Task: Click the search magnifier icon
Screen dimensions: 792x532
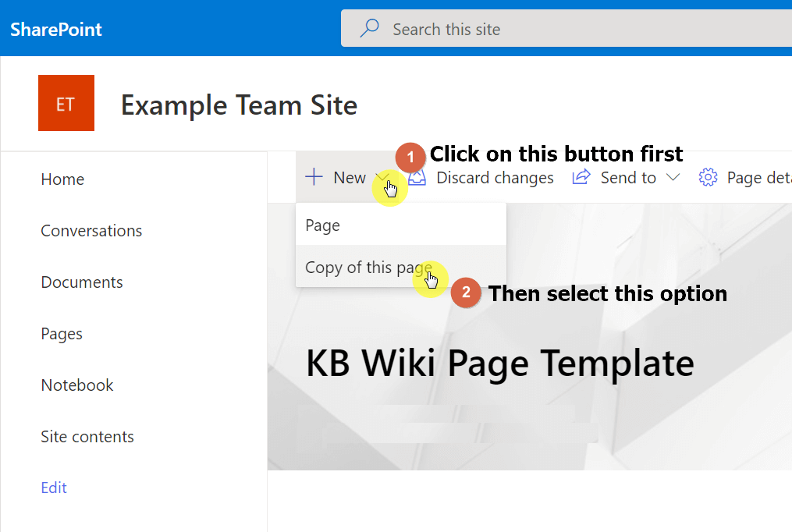Action: 369,28
